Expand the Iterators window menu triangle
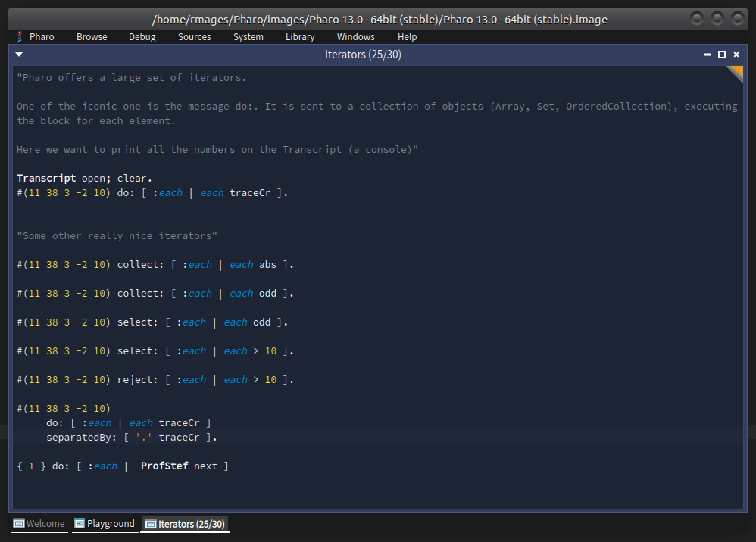 19,55
